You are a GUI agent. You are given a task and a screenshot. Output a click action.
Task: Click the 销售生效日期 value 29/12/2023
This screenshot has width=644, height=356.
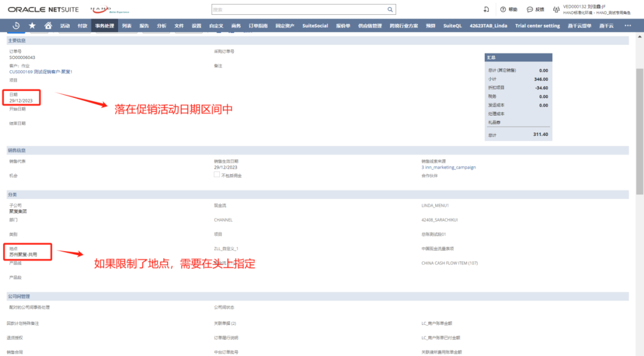tap(225, 167)
